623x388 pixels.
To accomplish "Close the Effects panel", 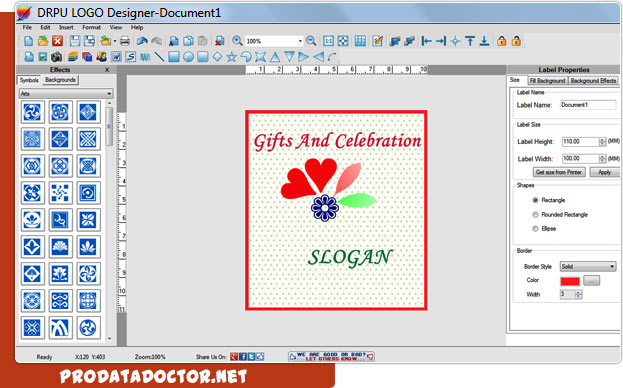I will (x=107, y=69).
